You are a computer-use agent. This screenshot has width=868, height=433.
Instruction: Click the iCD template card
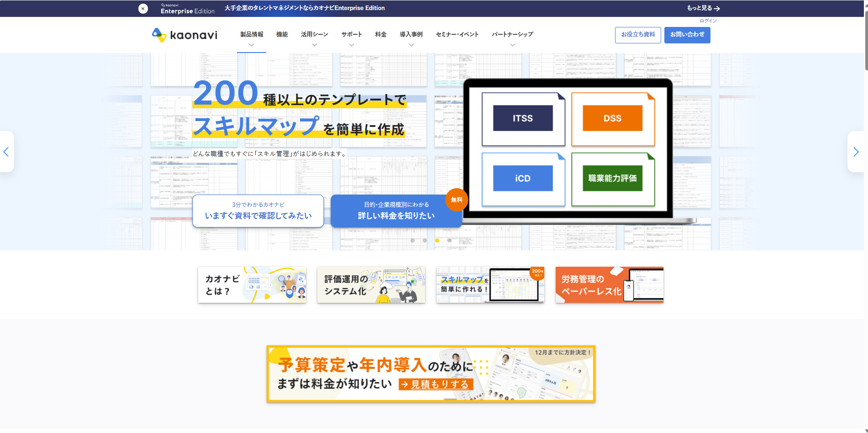523,179
